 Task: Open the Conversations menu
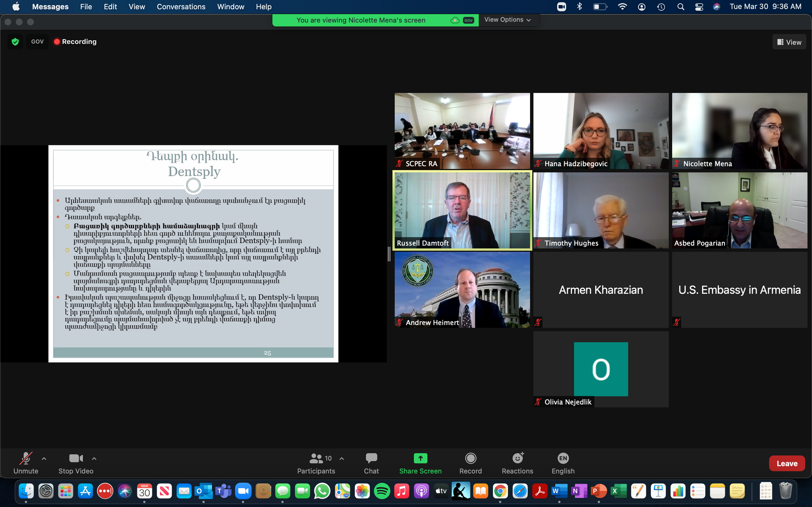181,7
